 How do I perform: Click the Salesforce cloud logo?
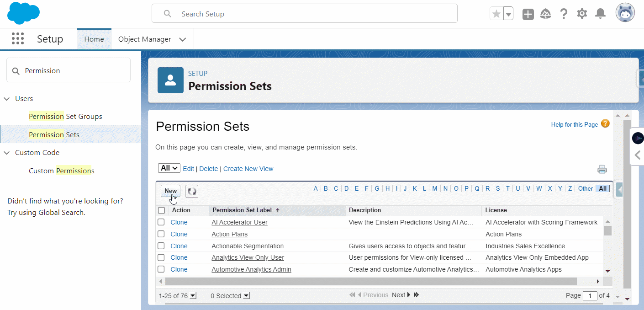23,13
